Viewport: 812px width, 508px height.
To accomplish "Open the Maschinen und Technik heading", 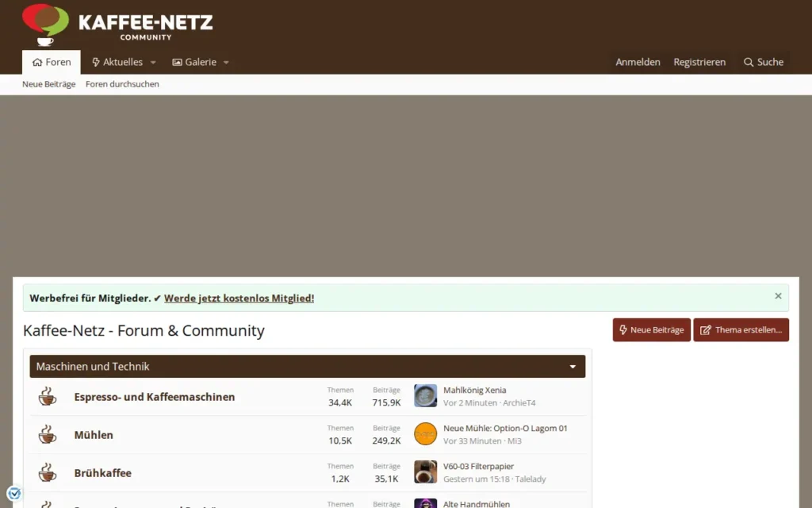I will click(x=93, y=367).
